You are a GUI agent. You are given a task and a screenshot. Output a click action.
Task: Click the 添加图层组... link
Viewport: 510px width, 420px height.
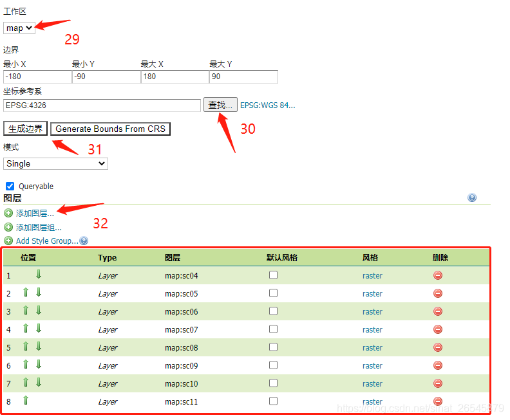click(39, 228)
